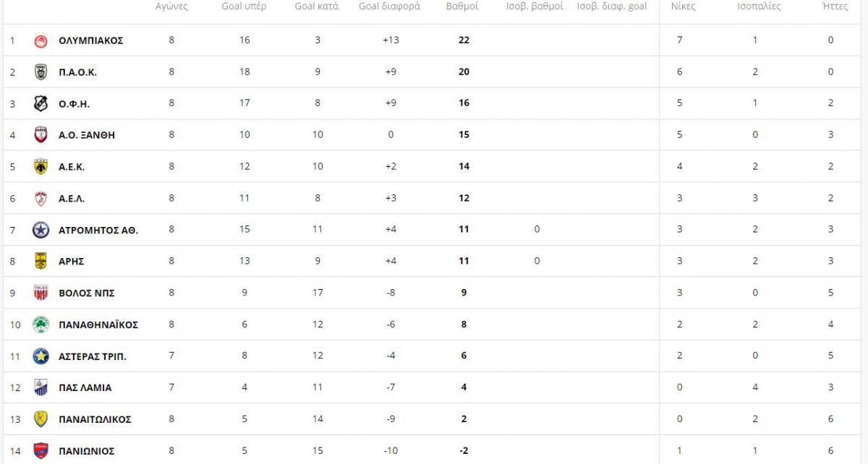Open the ΟΛΥΜΠΙΑΚΟΣ team name link
Viewport: 868px width, 464px height.
coord(91,40)
